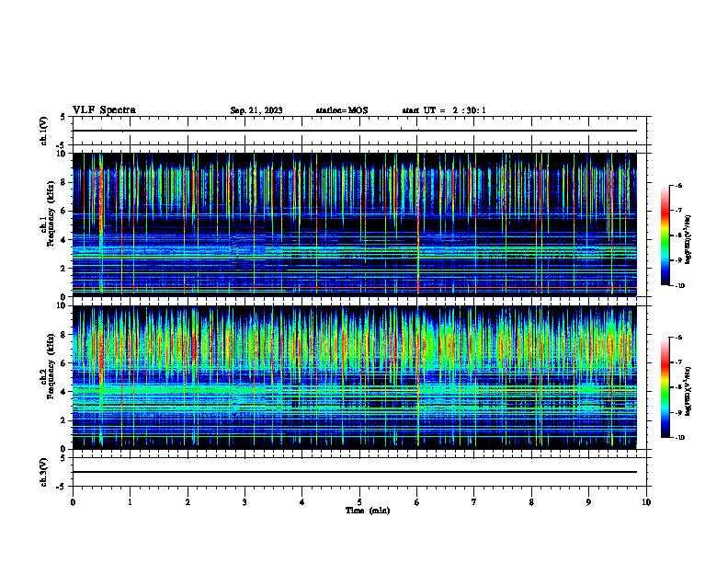Click the "station=MOS" header label
The height and width of the screenshot is (563, 728).
[342, 110]
